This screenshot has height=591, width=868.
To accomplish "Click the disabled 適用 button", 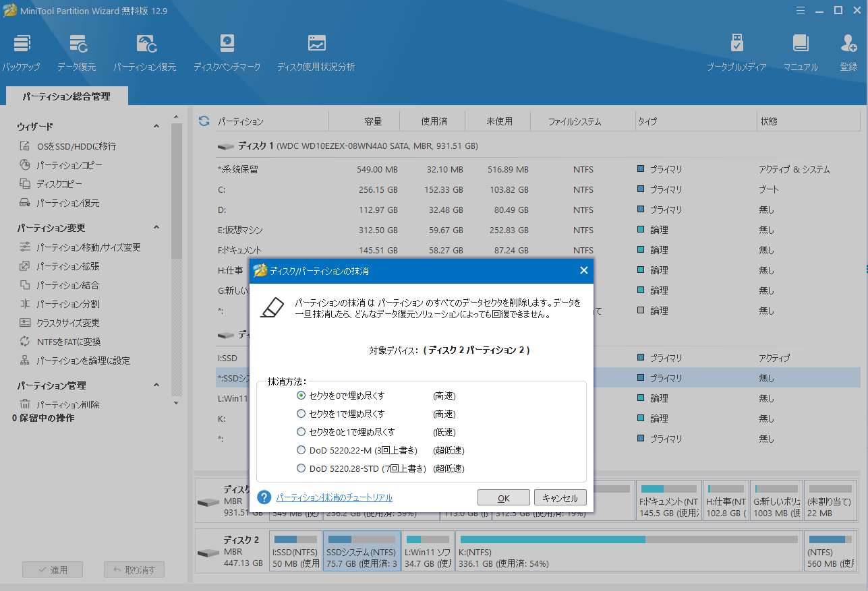I will (x=53, y=570).
